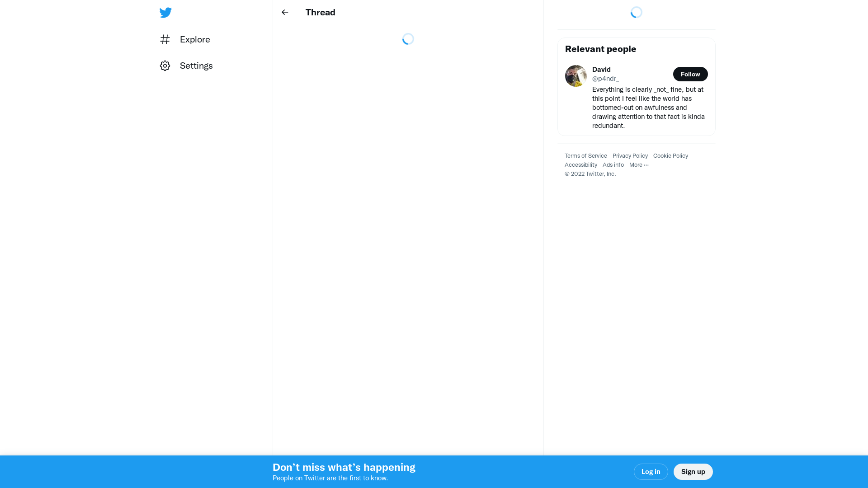868x488 pixels.
Task: Open the Terms of Service link
Action: [x=585, y=156]
